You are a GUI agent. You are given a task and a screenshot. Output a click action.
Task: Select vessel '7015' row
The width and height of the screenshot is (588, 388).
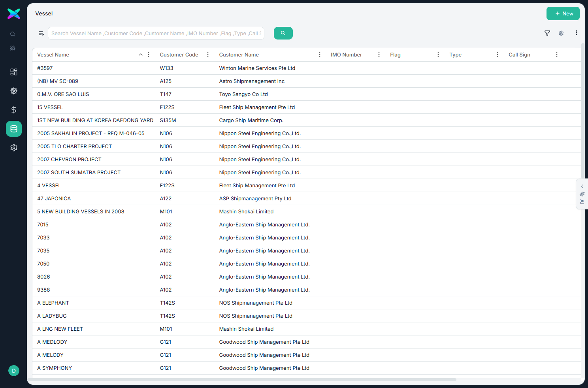[x=307, y=224]
